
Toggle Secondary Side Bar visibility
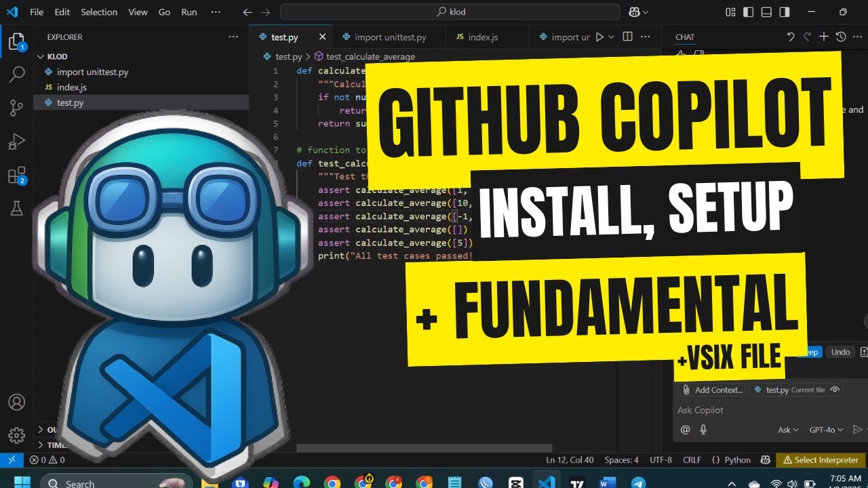[x=784, y=12]
